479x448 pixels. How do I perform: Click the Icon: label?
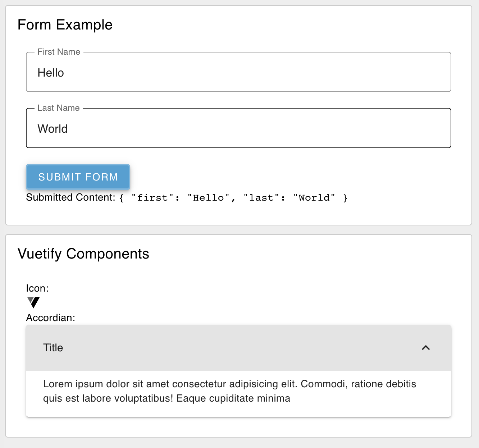[37, 288]
